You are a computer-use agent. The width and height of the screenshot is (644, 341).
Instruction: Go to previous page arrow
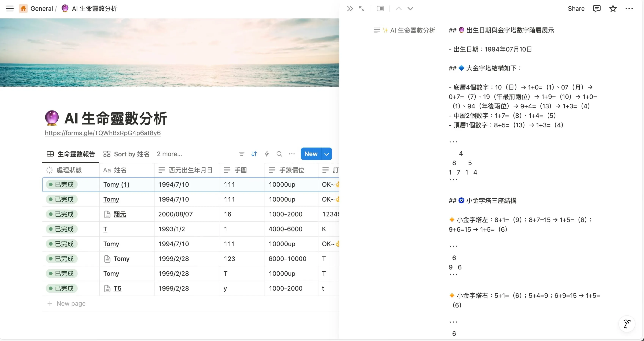coord(399,9)
